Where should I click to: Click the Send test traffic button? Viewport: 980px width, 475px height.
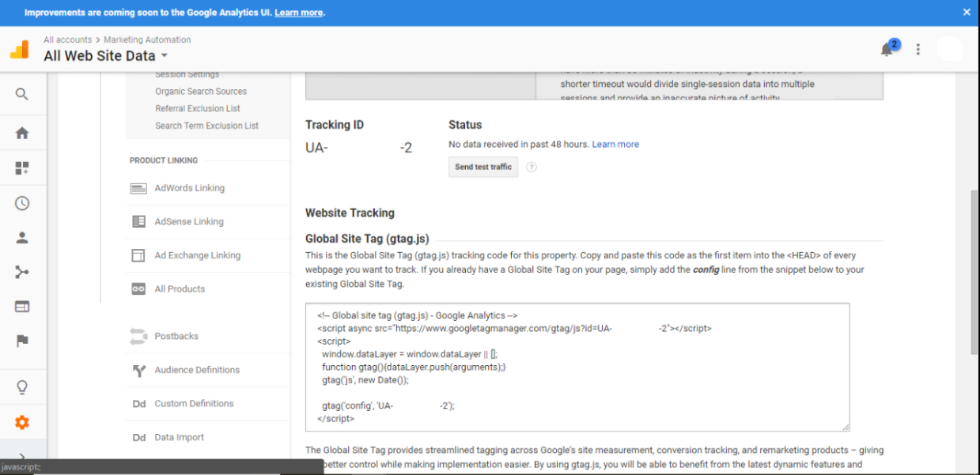483,167
